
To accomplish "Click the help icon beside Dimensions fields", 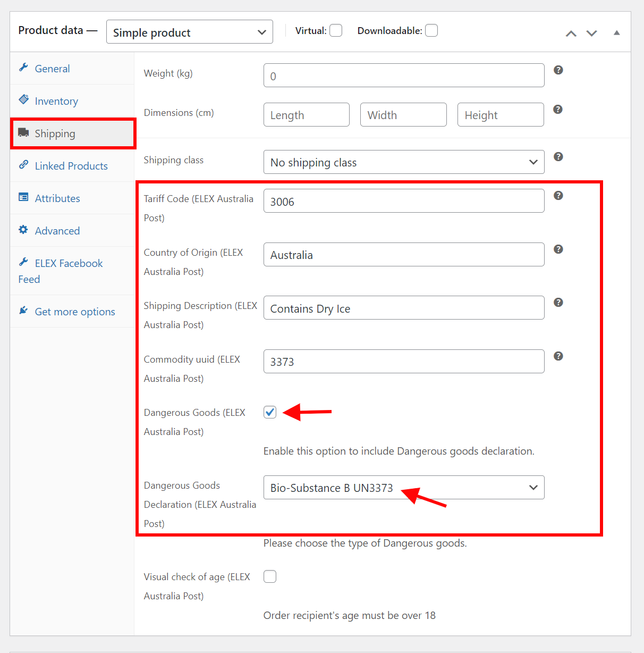I will click(558, 110).
